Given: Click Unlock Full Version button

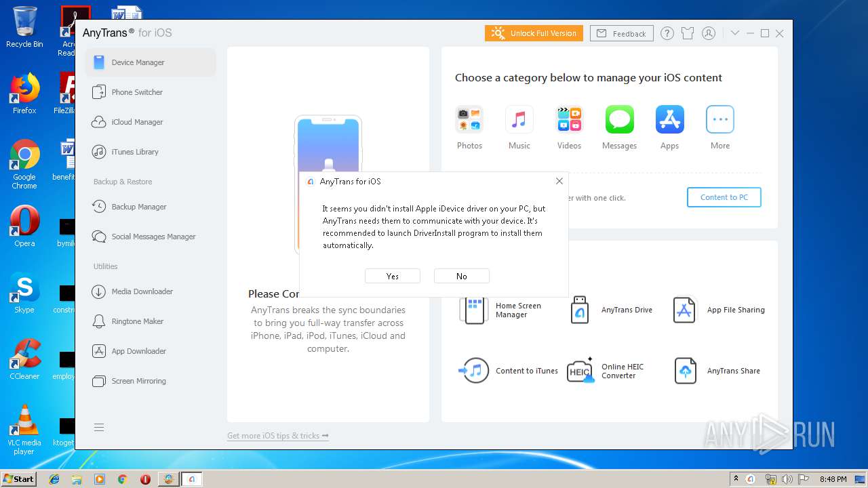Looking at the screenshot, I should 534,33.
